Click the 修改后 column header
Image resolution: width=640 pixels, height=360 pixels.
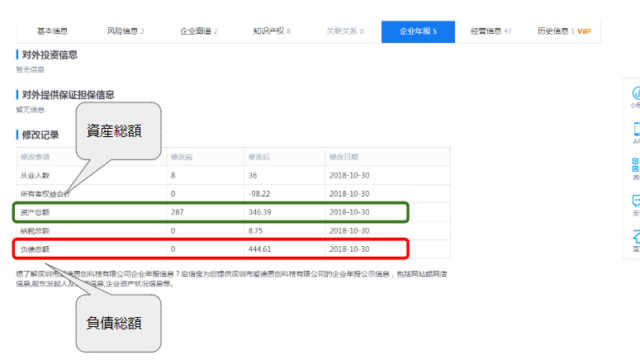coord(259,157)
